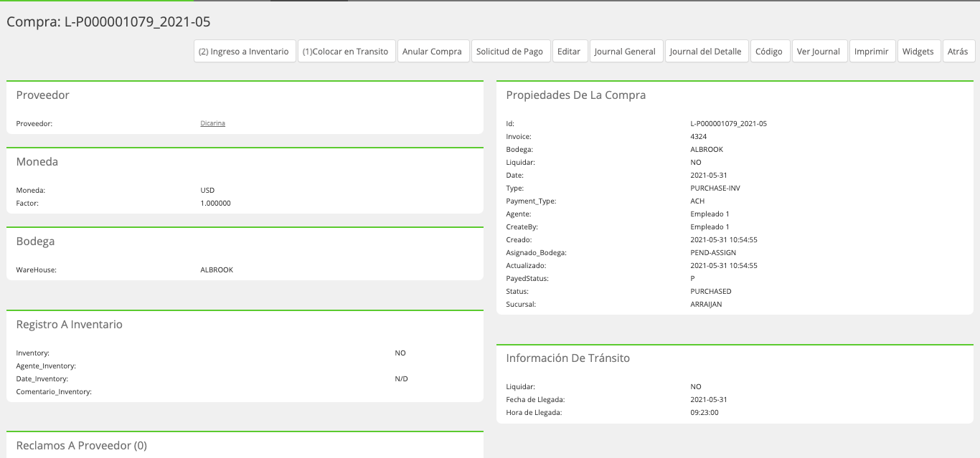Click the Propiedades De La Compra heading
Screen dimensions: 980x458
576,95
